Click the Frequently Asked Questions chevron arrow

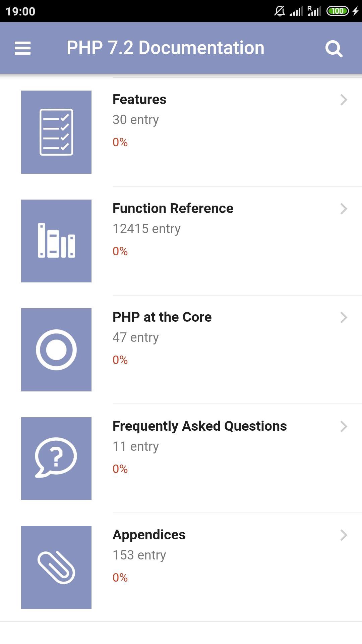coord(344,426)
